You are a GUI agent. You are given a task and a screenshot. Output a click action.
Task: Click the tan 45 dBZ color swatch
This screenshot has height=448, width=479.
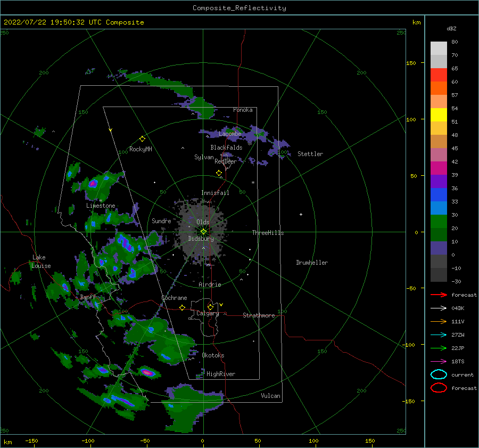[439, 141]
